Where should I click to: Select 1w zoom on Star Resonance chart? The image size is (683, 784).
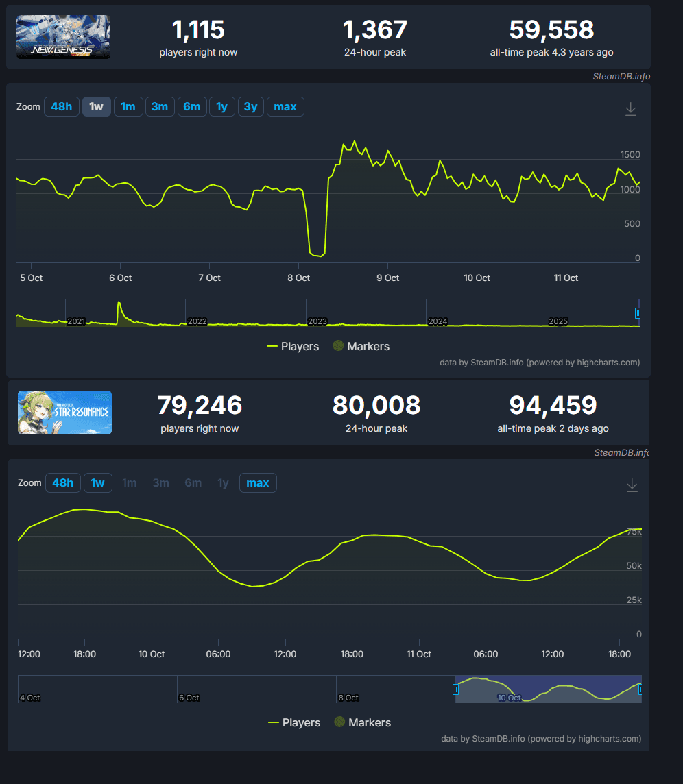pyautogui.click(x=98, y=482)
